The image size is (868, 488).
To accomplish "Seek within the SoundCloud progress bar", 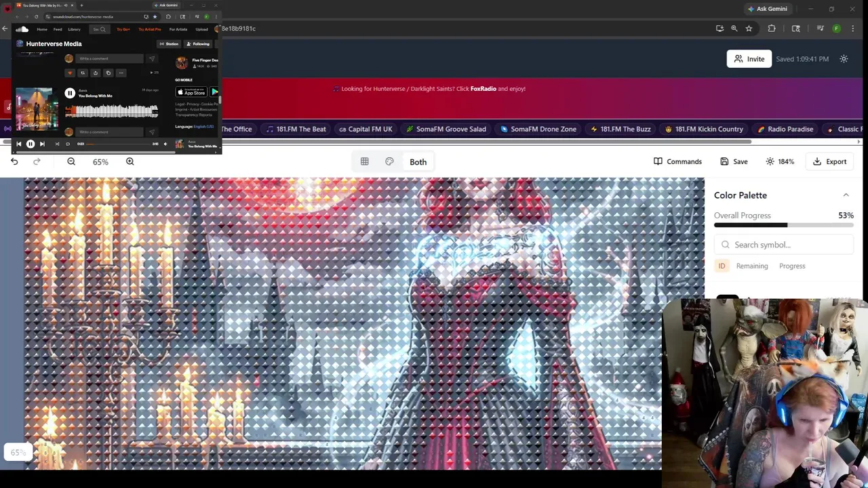I will tap(119, 144).
